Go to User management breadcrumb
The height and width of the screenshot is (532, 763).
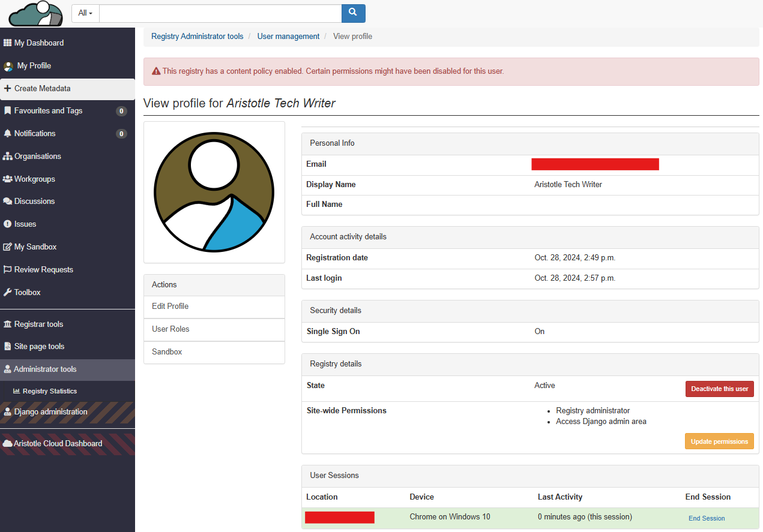[288, 37]
